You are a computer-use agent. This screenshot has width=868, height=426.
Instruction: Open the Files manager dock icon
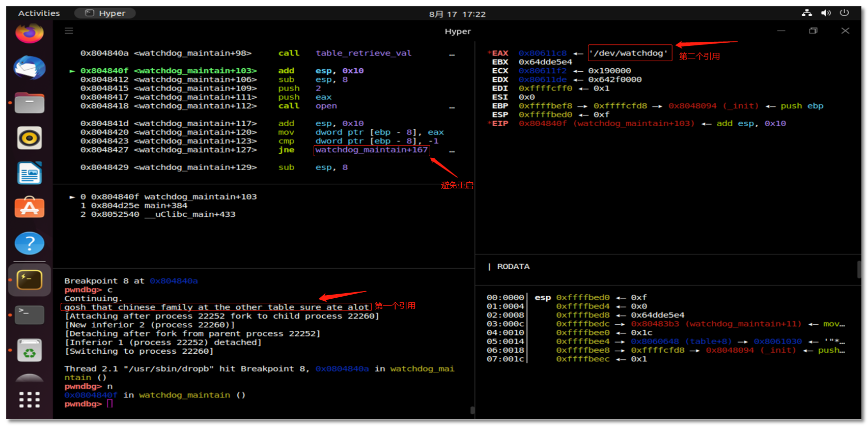pos(30,103)
